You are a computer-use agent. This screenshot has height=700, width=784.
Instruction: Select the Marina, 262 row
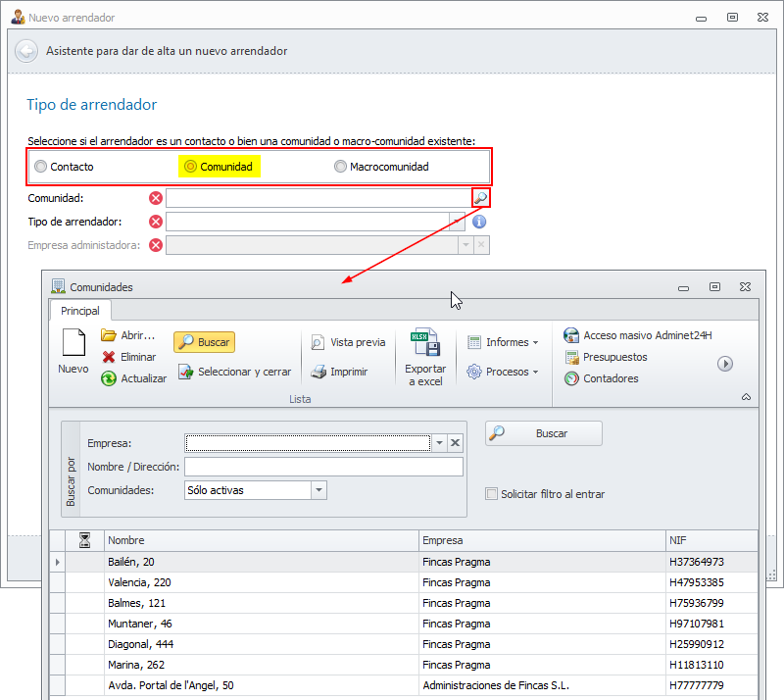404,665
